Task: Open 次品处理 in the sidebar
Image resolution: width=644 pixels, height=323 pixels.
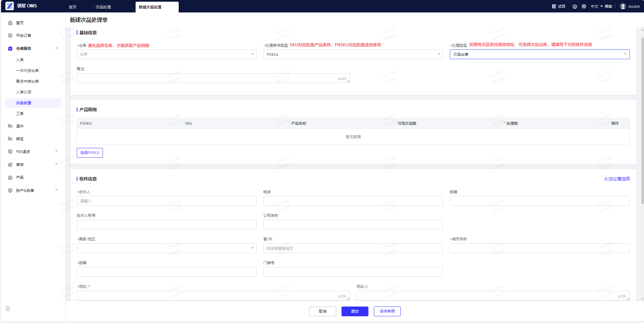Action: point(33,103)
